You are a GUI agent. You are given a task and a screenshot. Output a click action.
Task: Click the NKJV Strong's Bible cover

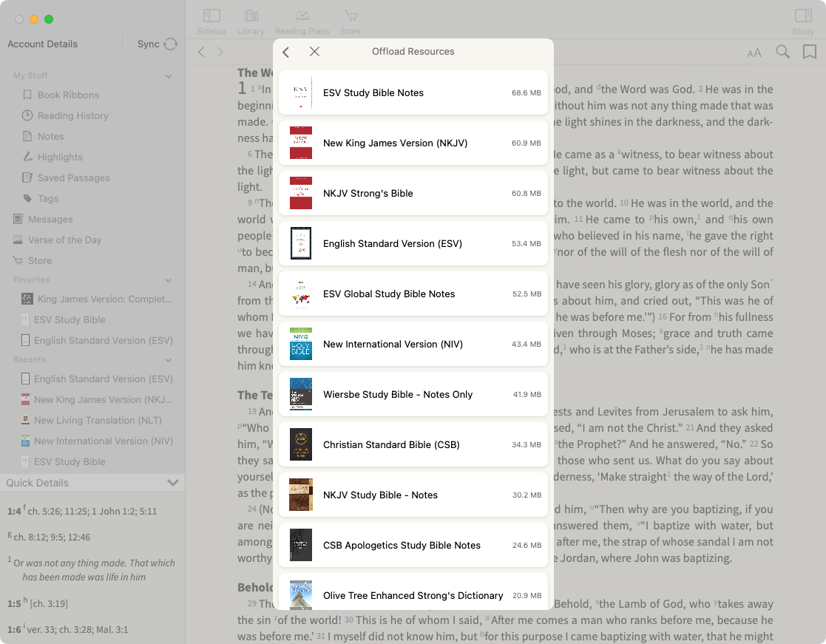301,193
